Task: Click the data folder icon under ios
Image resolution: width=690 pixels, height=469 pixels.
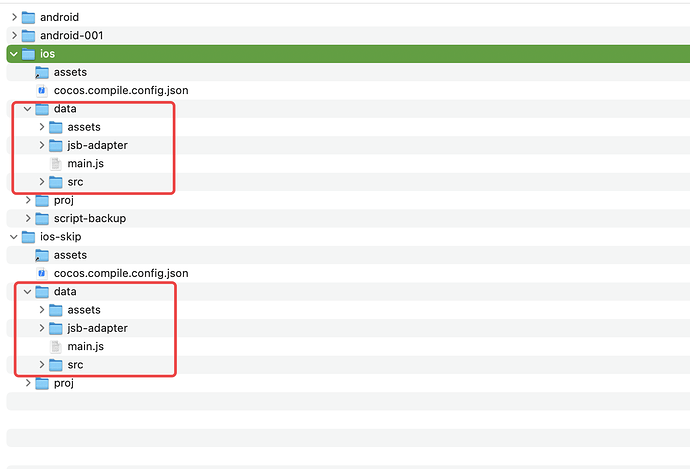Action: coord(42,109)
